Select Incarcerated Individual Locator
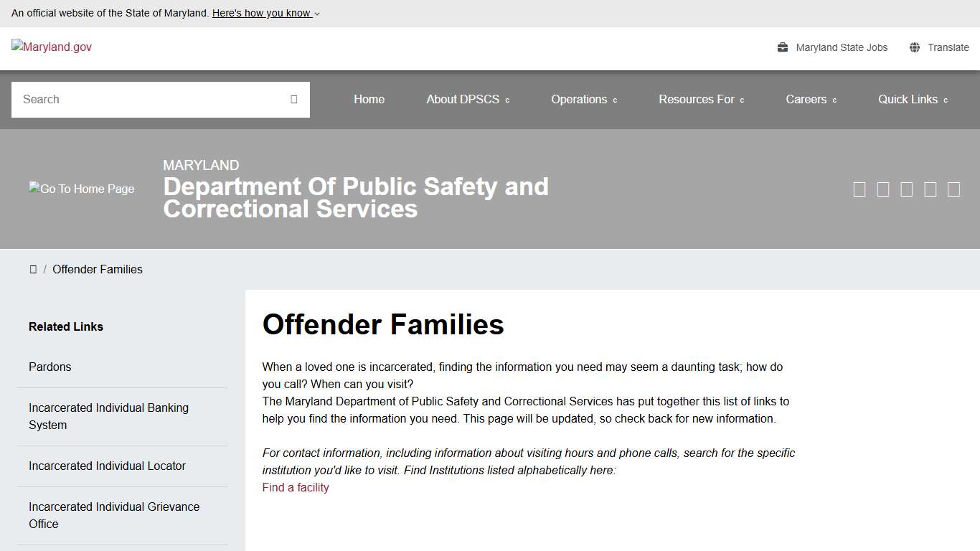Screen dimensions: 980x551 click(x=107, y=466)
